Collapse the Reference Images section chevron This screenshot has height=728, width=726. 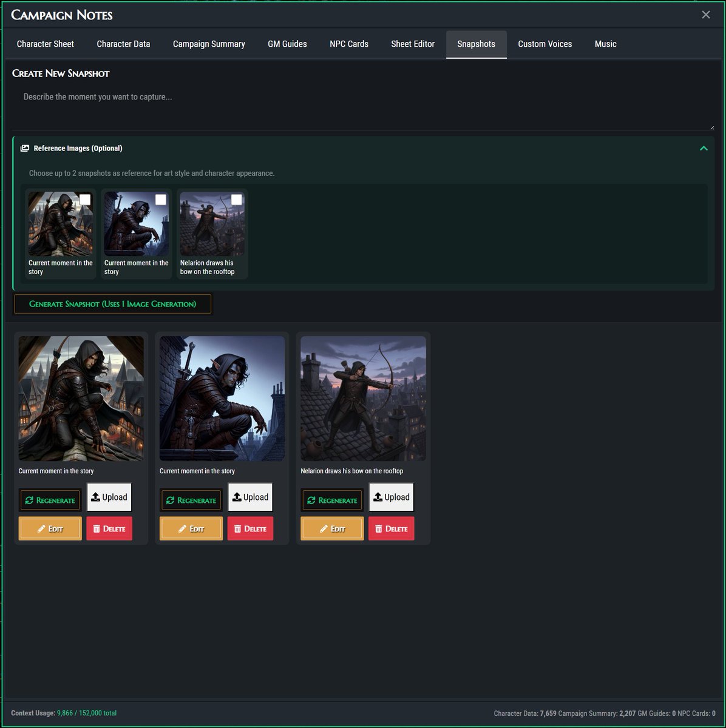704,148
